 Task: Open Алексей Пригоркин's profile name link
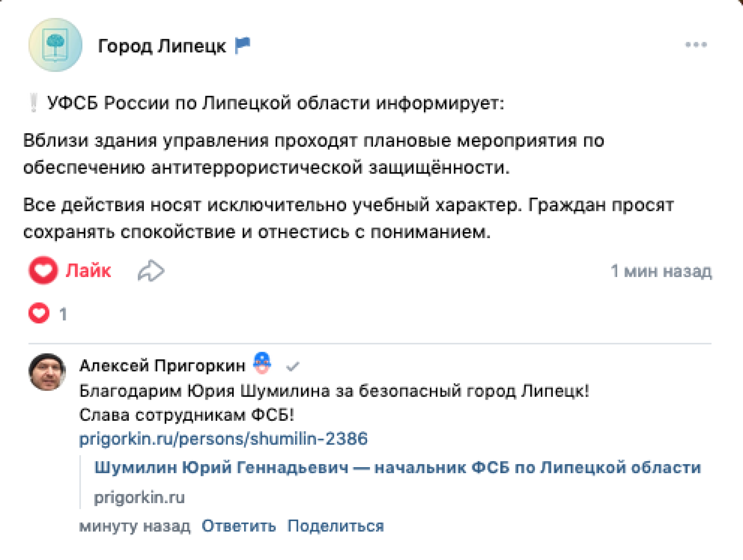point(162,366)
